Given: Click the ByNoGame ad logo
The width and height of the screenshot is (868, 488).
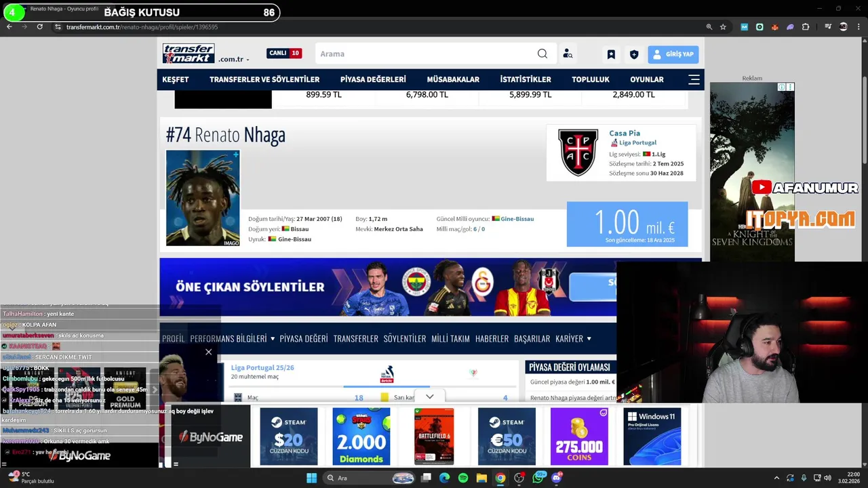Looking at the screenshot, I should (x=211, y=437).
